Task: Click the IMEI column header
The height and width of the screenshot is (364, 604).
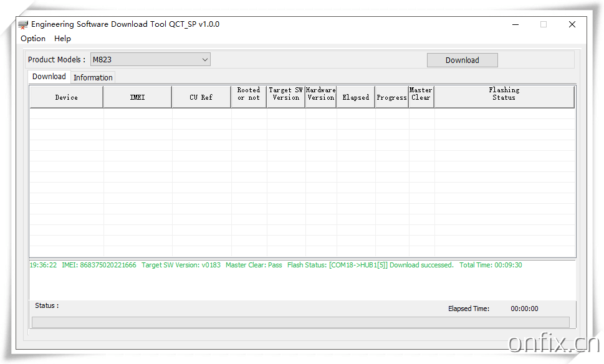Action: point(137,97)
